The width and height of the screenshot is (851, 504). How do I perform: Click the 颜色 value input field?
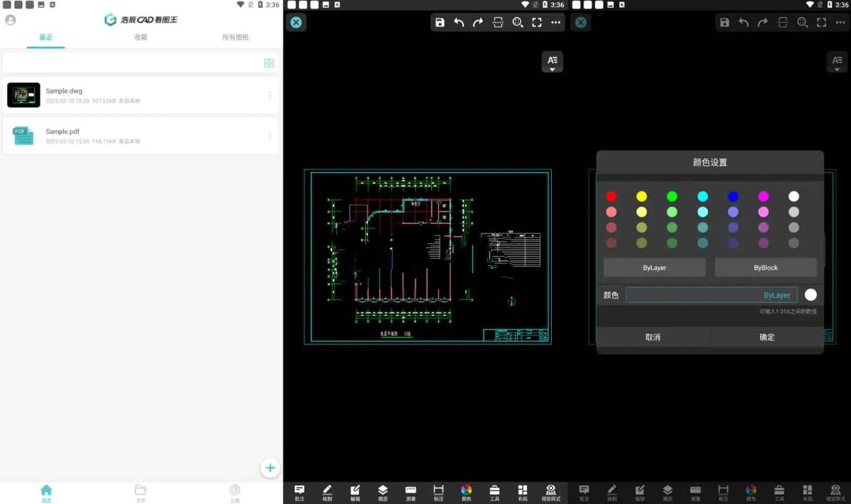tap(711, 295)
